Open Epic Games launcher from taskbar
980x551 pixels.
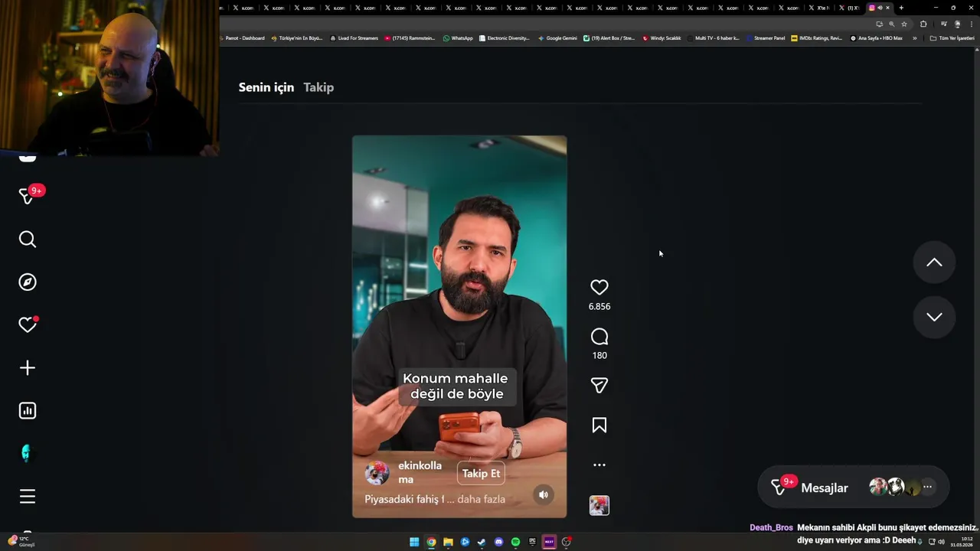pos(532,542)
